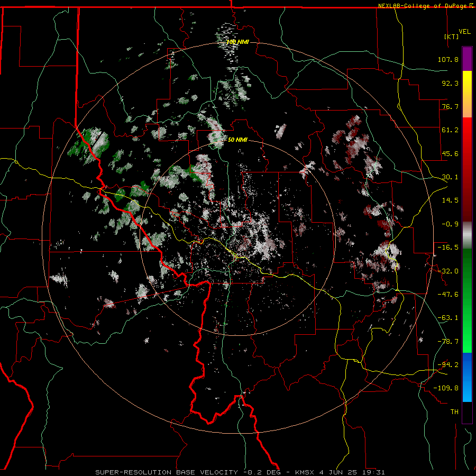
Task: Click the -16.5 velocity scale value
Action: coord(448,248)
